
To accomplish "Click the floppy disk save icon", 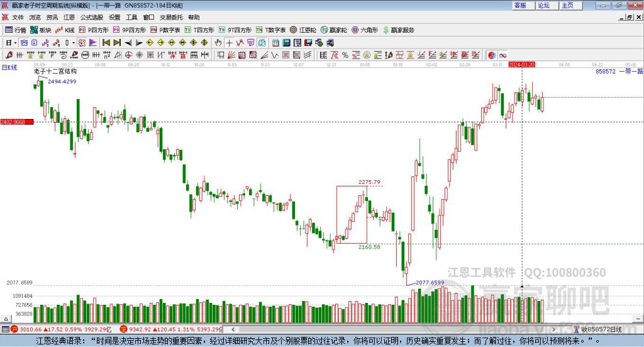I will (x=308, y=42).
